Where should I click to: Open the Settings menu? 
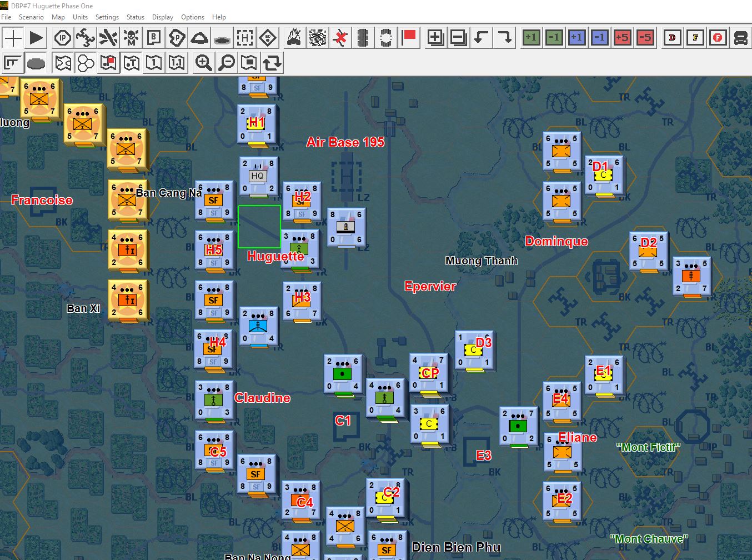[107, 17]
